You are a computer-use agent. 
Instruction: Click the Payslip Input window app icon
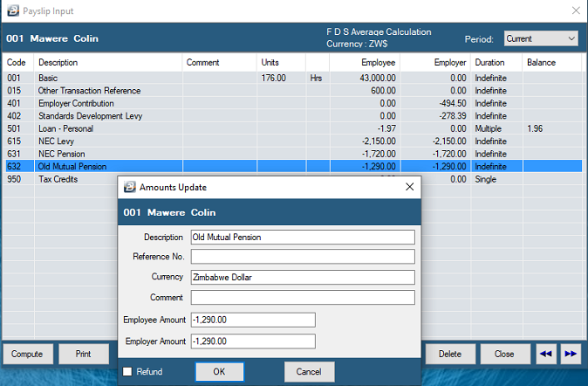tap(13, 10)
